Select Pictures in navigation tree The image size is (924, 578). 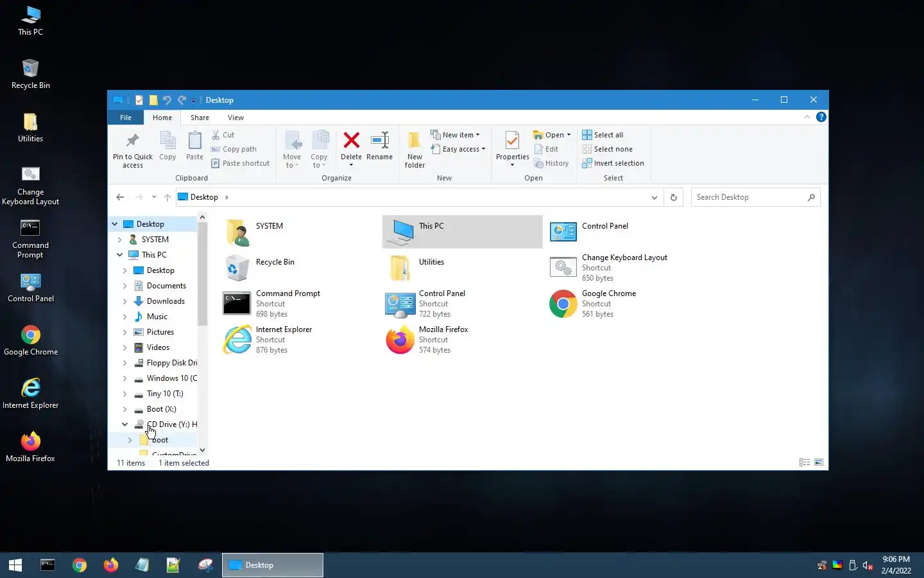point(160,332)
